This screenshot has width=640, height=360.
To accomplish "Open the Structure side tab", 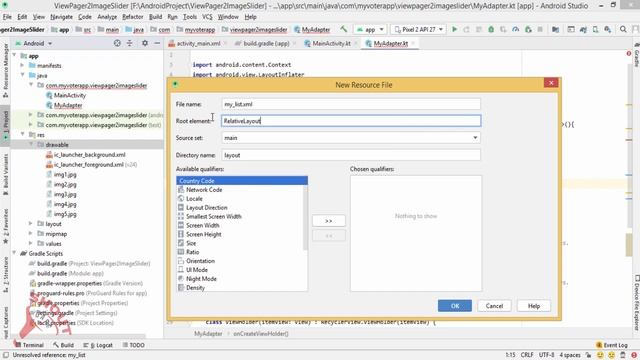I will pyautogui.click(x=5, y=274).
